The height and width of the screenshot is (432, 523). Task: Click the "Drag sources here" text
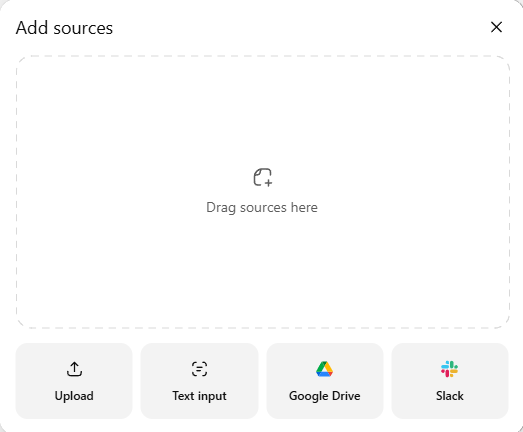point(262,207)
